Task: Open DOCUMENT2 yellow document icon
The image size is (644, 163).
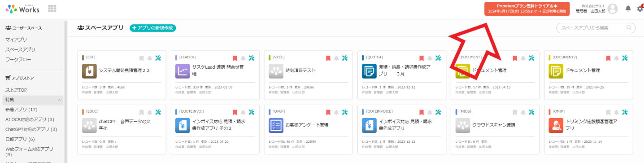Action: (556, 71)
